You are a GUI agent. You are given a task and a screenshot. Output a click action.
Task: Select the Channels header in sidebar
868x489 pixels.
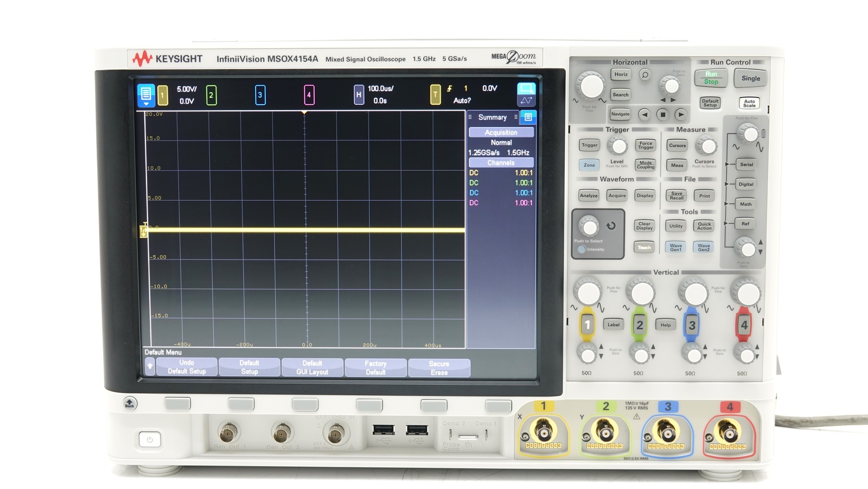(x=501, y=163)
